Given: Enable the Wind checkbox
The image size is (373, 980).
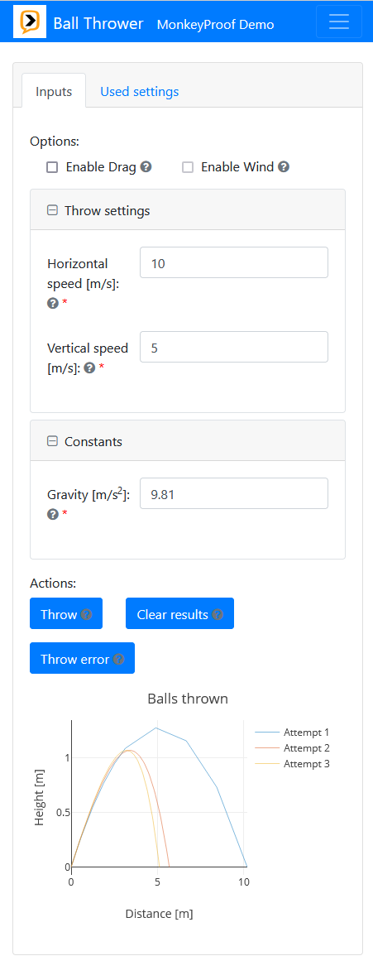Looking at the screenshot, I should (x=188, y=167).
